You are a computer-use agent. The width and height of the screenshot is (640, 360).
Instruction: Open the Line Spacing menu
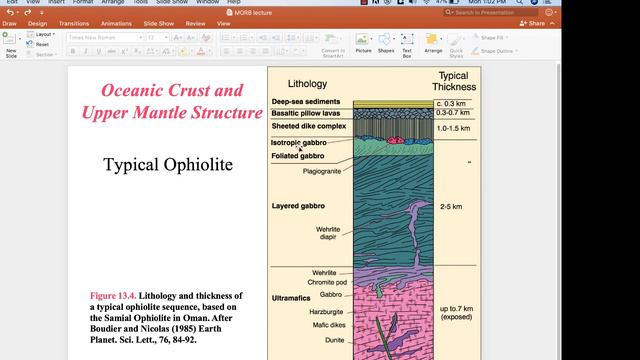tap(292, 38)
